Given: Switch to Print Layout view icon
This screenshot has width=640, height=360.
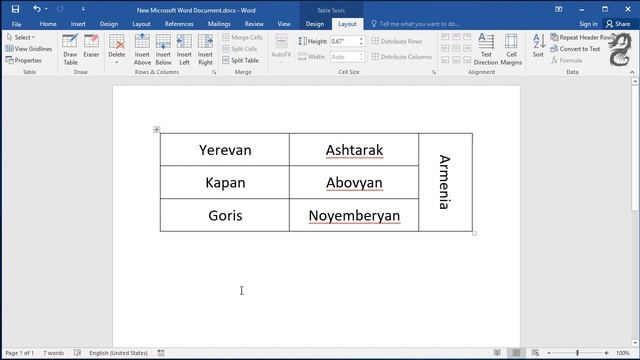Looking at the screenshot, I should 516,353.
